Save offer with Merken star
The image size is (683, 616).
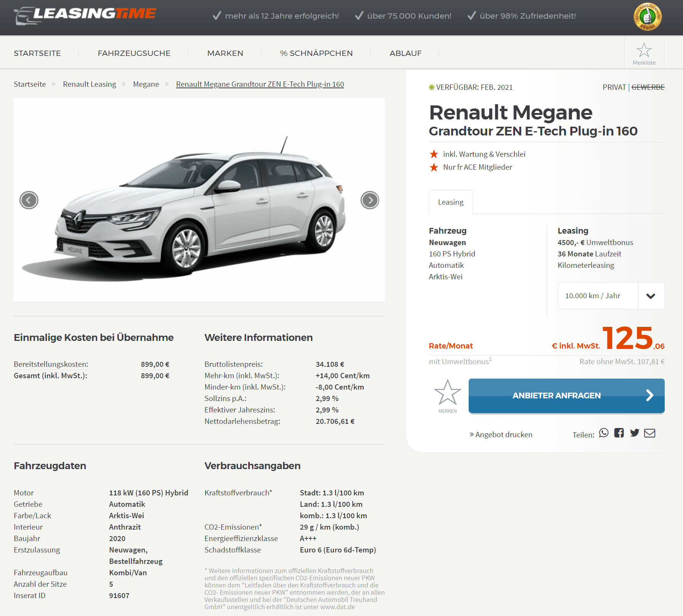448,396
